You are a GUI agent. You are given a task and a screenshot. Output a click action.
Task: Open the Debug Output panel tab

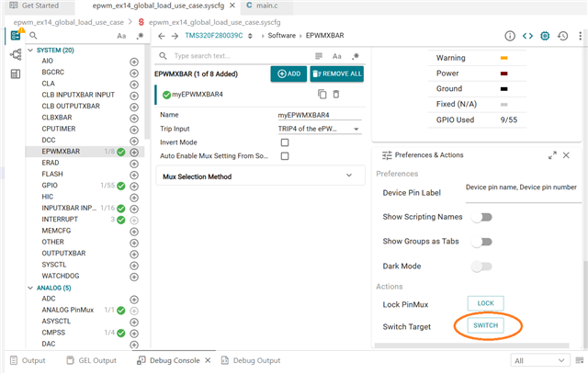click(251, 360)
